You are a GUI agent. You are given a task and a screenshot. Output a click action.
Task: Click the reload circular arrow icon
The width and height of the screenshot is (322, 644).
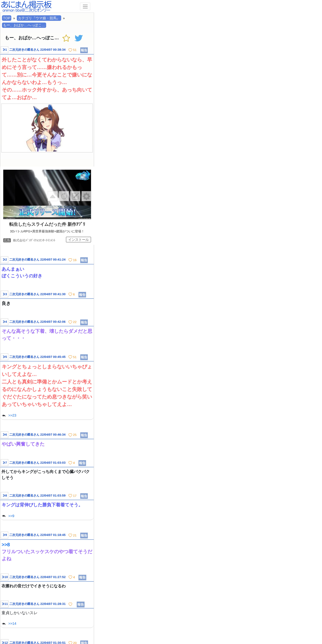pyautogui.click(x=64, y=196)
